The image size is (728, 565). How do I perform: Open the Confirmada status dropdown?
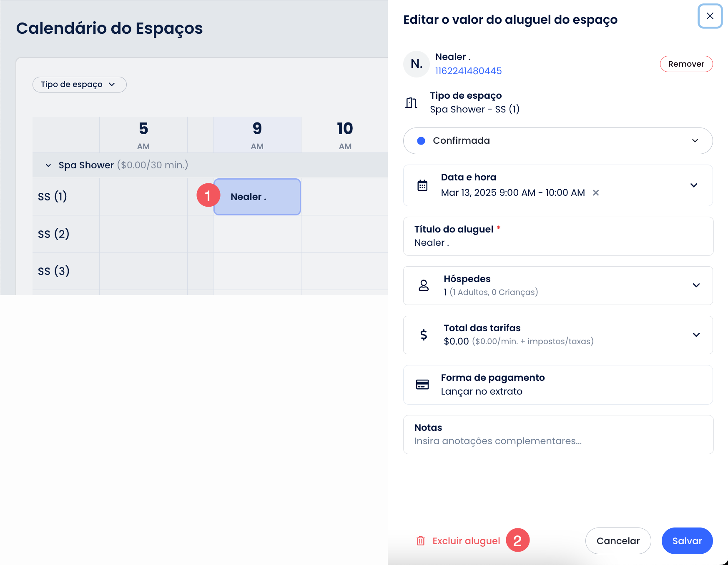tap(557, 141)
